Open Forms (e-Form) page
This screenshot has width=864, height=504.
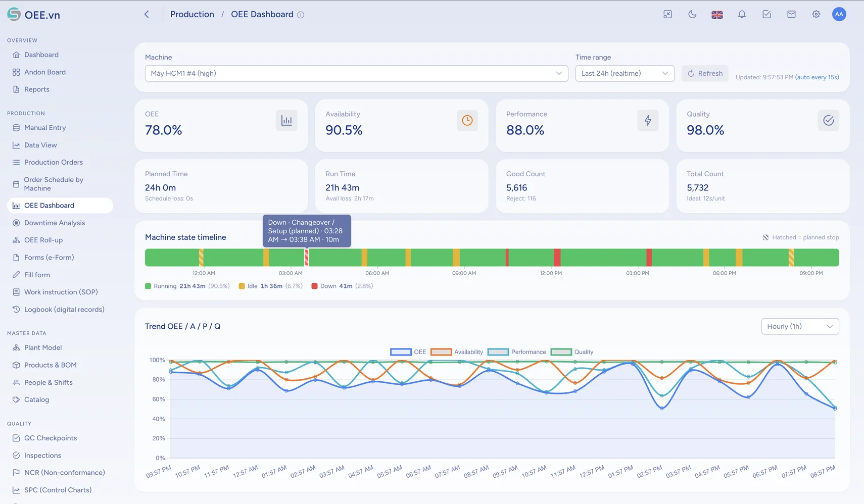[60, 257]
